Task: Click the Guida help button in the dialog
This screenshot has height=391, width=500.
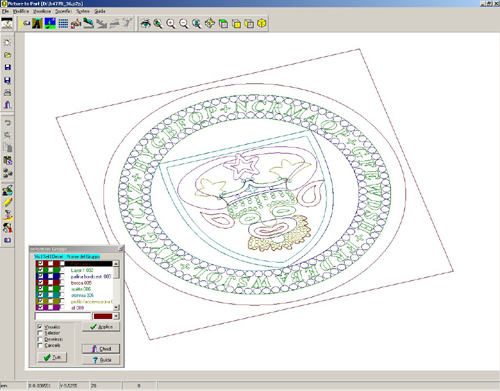Action: [101, 360]
